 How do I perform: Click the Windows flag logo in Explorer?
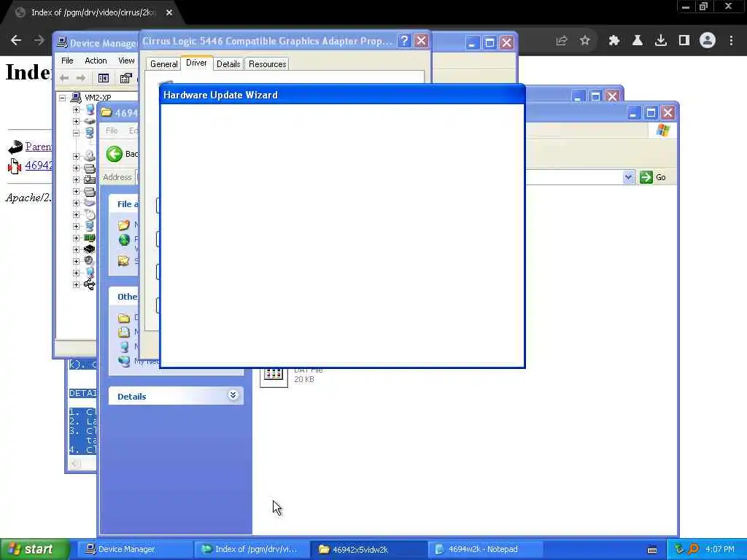662,130
